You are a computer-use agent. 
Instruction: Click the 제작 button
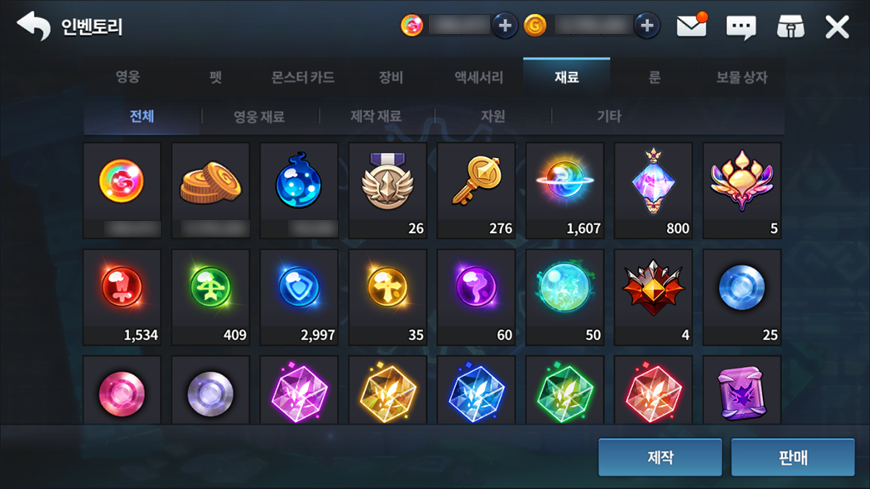coord(660,457)
